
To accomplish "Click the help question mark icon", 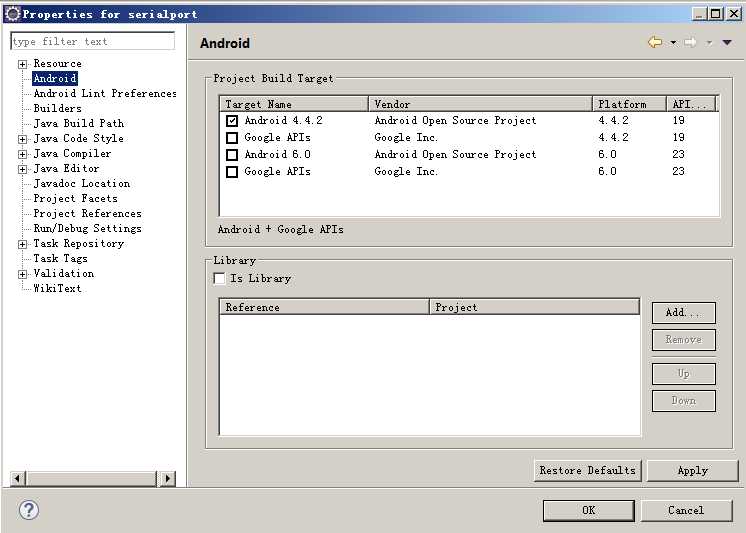I will pos(29,510).
